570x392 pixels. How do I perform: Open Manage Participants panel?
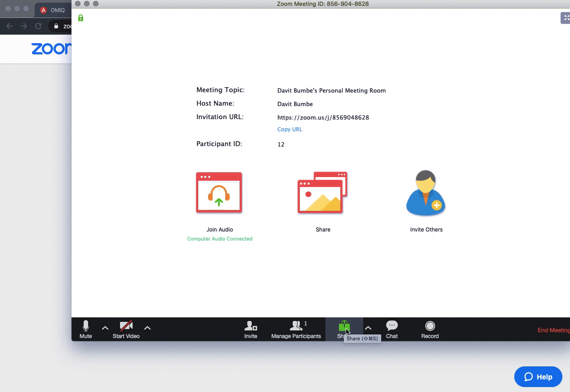click(x=296, y=330)
